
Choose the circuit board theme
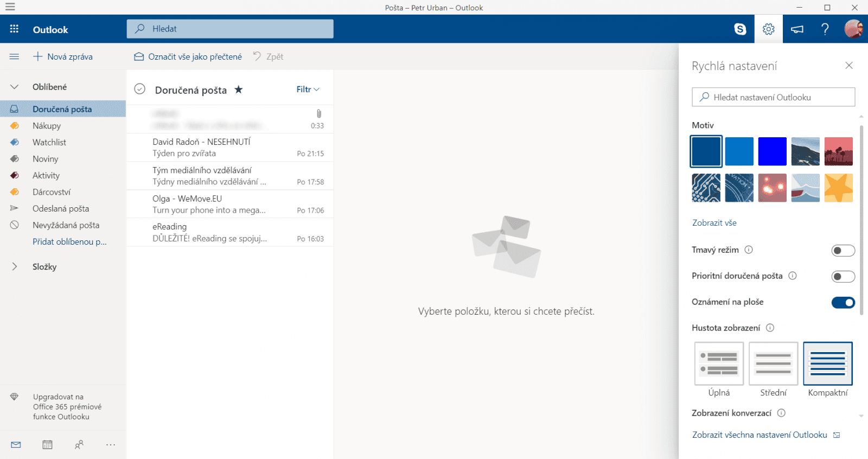706,188
